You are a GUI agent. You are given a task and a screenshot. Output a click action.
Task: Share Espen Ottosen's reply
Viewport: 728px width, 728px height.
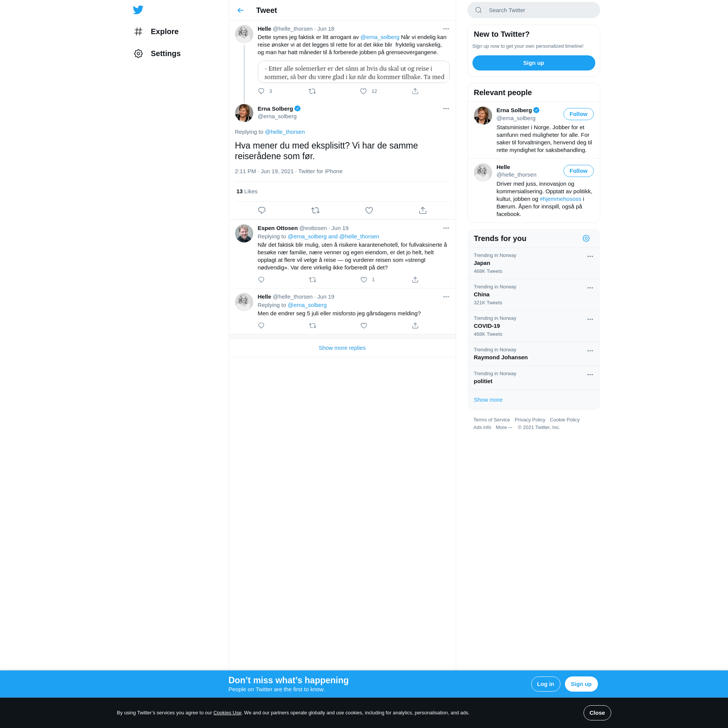[415, 280]
